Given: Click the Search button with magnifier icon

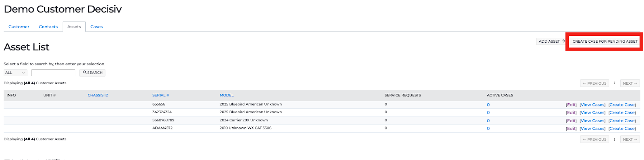Looking at the screenshot, I should [x=93, y=73].
